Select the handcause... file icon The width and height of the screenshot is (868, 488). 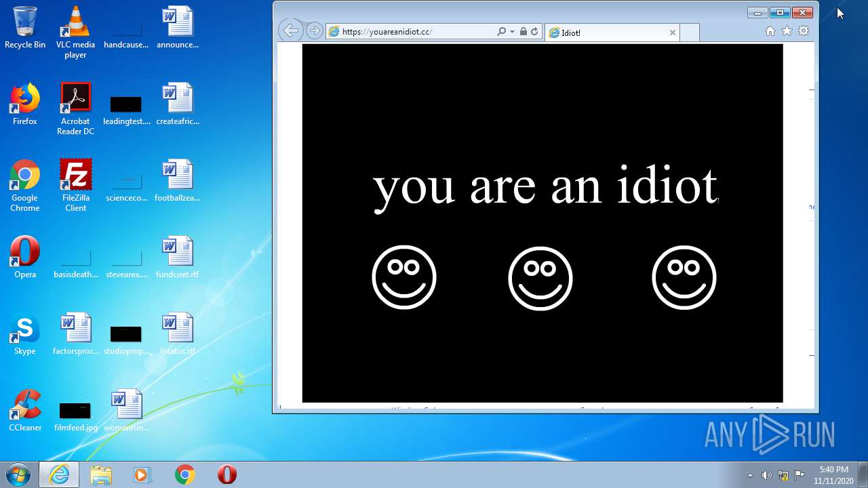126,33
